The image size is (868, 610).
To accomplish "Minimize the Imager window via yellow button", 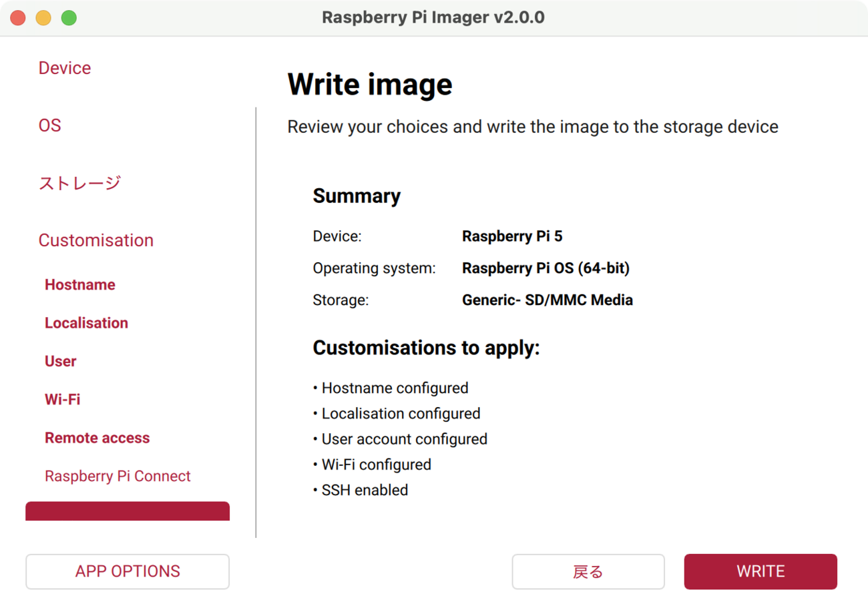I will point(43,18).
